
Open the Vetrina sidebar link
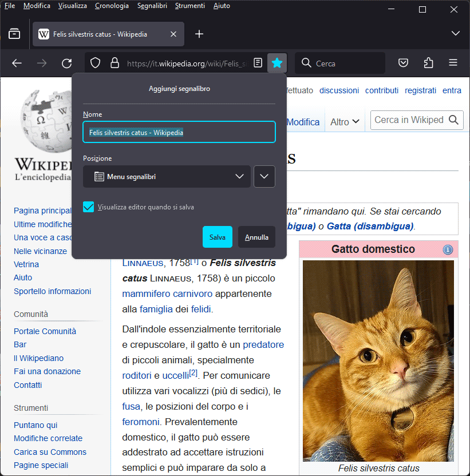click(x=26, y=264)
